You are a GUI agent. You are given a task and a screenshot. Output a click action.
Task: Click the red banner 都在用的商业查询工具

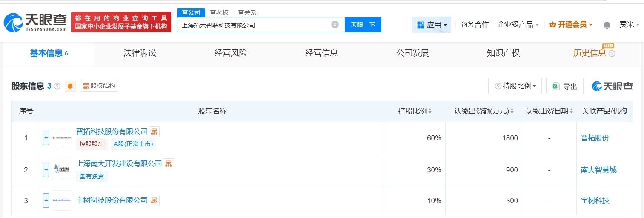[121, 22]
